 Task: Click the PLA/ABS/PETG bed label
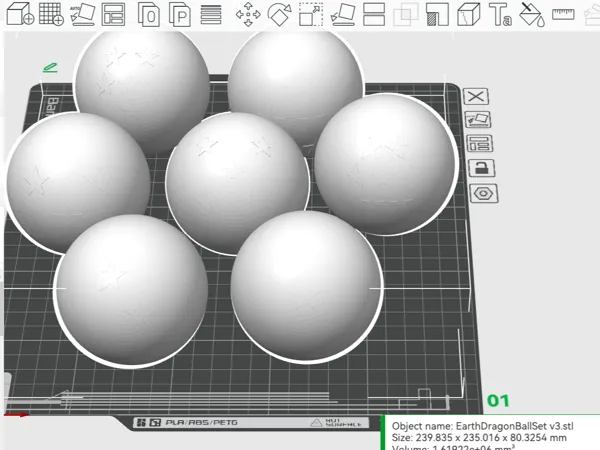[x=201, y=422]
